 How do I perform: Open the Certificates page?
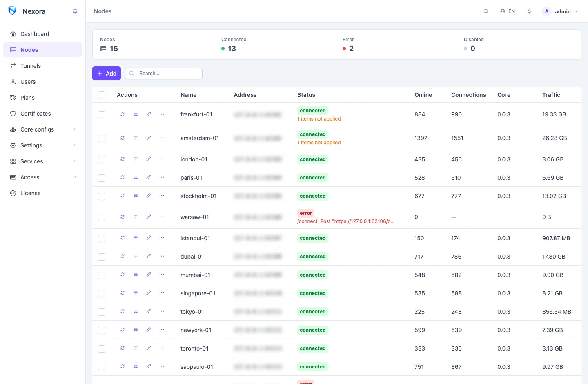pos(42,114)
